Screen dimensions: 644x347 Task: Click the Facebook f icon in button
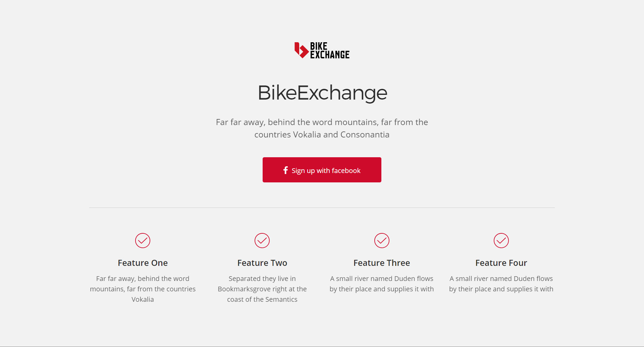point(285,170)
